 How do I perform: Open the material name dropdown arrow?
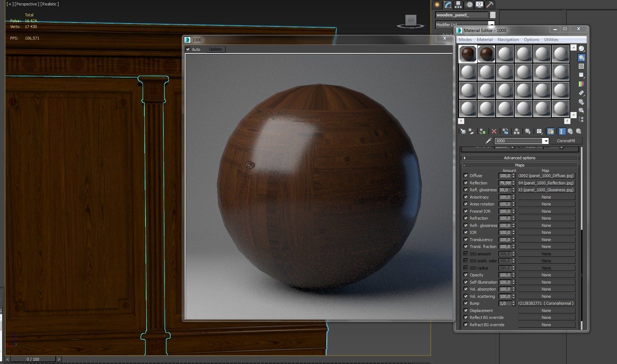(545, 141)
